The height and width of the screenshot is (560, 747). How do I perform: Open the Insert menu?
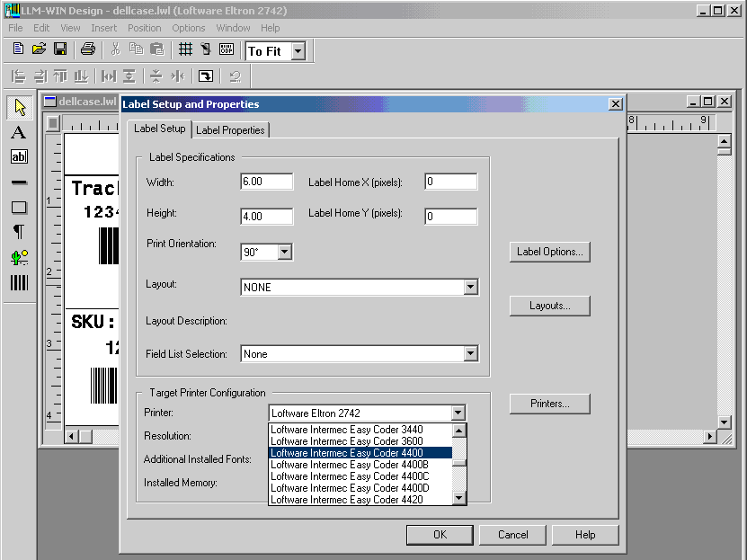point(103,28)
